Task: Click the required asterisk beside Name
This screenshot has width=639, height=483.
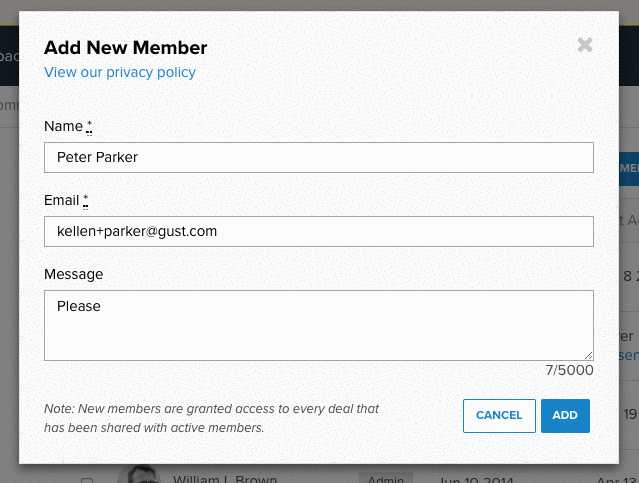Action: point(89,126)
